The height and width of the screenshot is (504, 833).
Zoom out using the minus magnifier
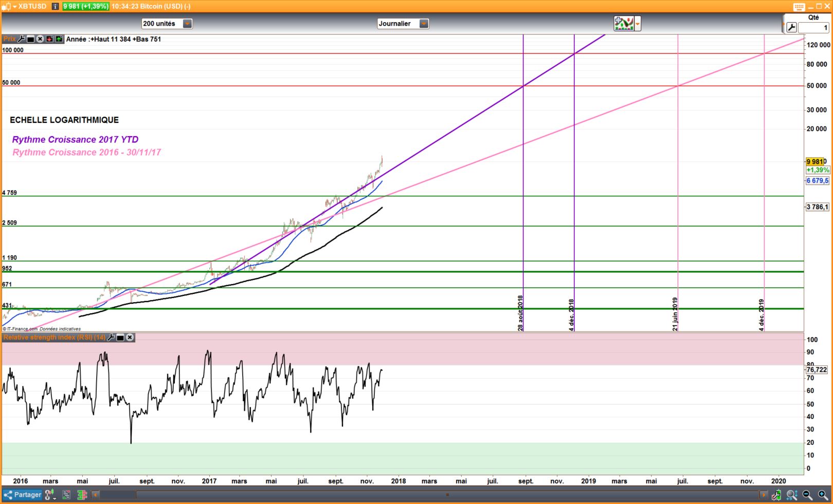tap(808, 495)
